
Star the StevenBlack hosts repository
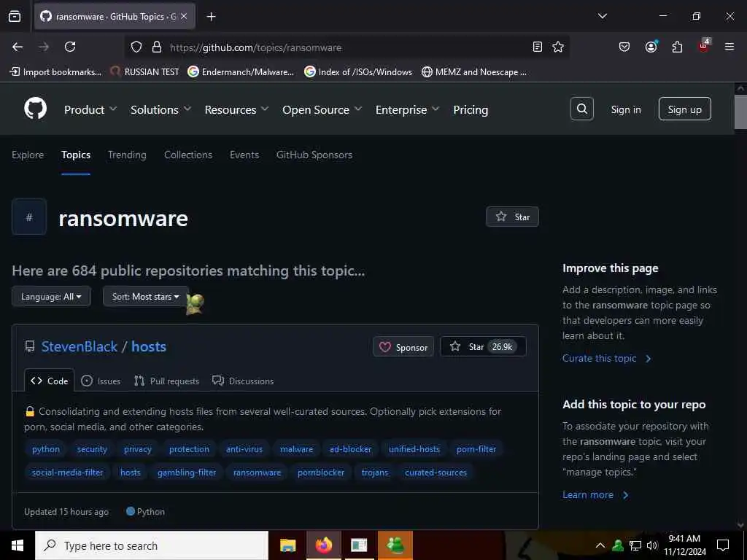pos(483,346)
